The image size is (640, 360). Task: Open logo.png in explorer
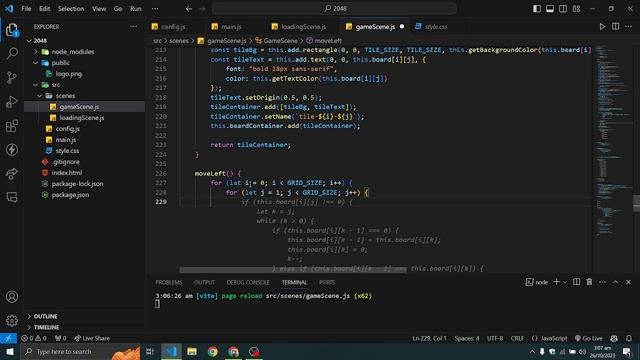(69, 74)
